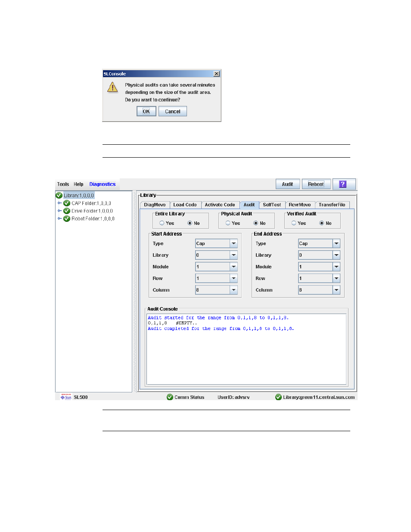411x532 pixels.
Task: Click the '0,1,1,8 #EMPTY..' console line
Action: click(x=172, y=323)
